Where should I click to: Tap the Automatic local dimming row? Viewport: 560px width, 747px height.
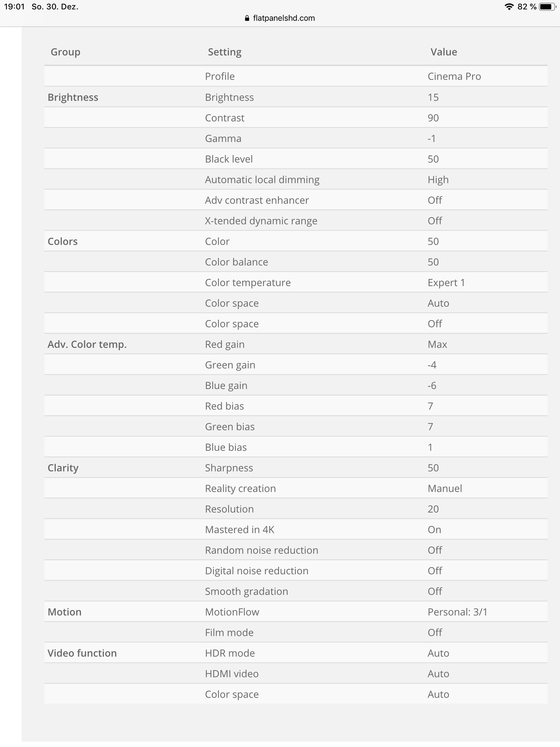296,179
